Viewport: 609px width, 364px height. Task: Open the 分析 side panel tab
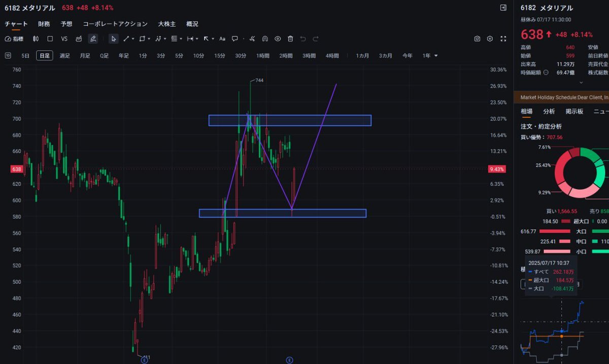tap(549, 112)
